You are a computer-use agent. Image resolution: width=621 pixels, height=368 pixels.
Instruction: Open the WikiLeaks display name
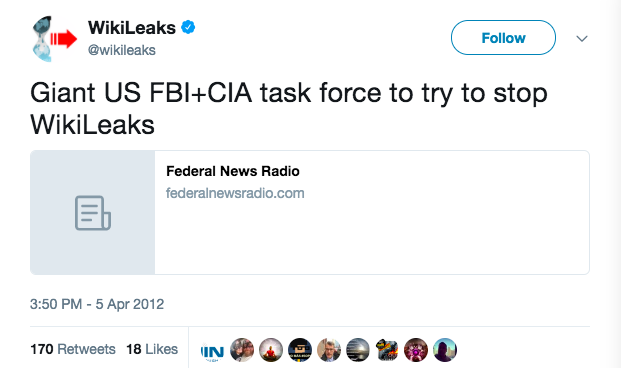point(131,28)
